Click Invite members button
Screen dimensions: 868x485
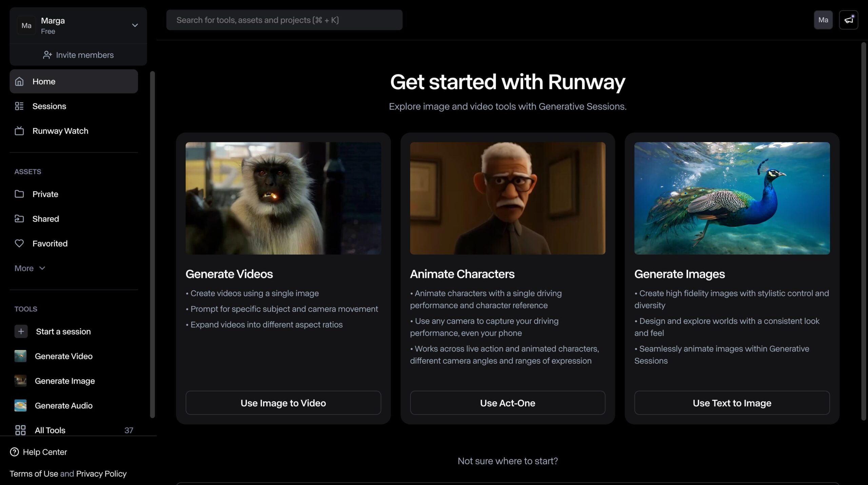coord(78,55)
